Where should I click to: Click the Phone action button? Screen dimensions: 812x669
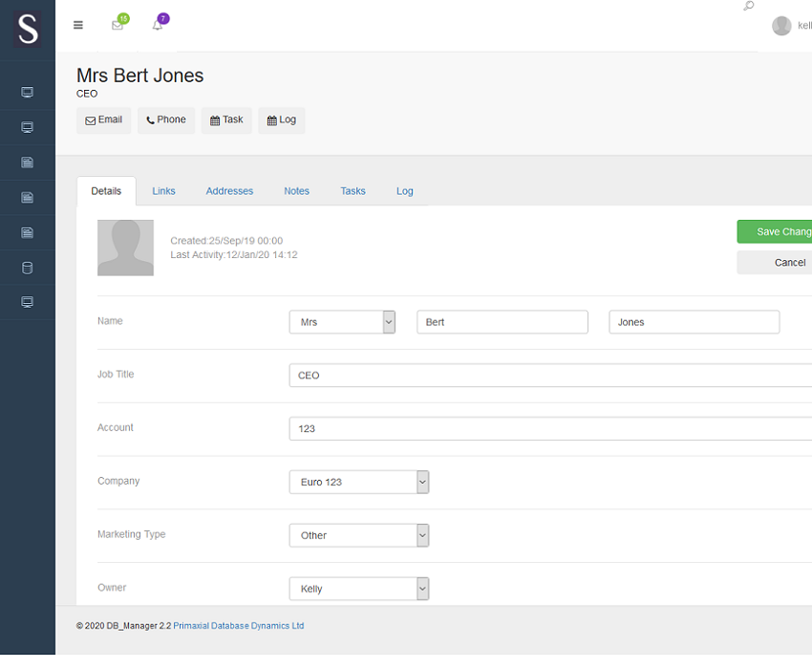click(166, 120)
